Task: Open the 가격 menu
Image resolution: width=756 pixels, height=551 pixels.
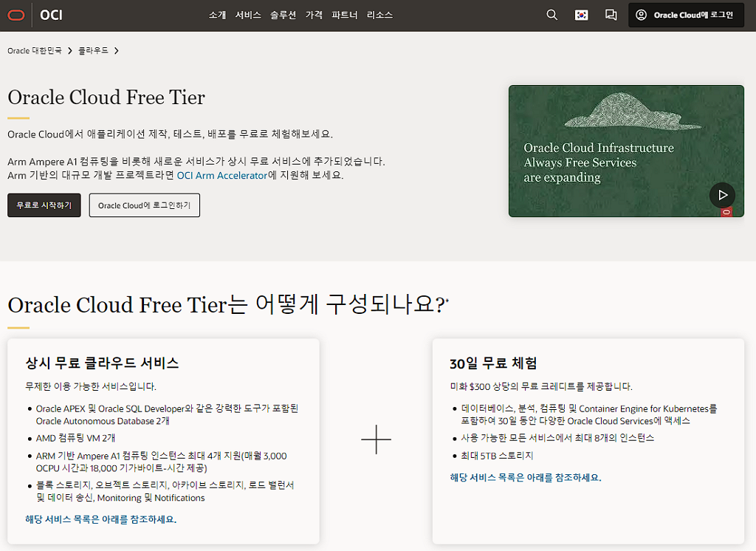Action: (x=314, y=15)
